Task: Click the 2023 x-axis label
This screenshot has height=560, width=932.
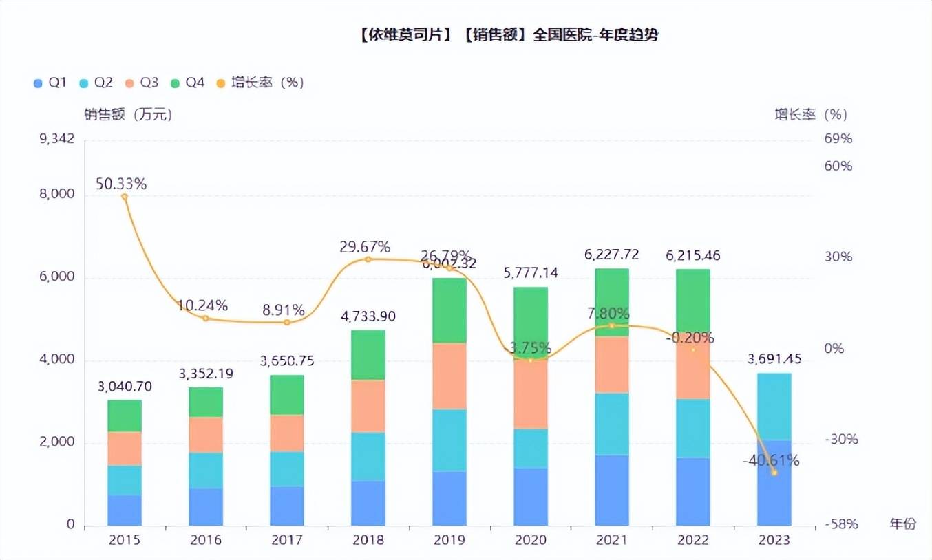Action: (774, 540)
